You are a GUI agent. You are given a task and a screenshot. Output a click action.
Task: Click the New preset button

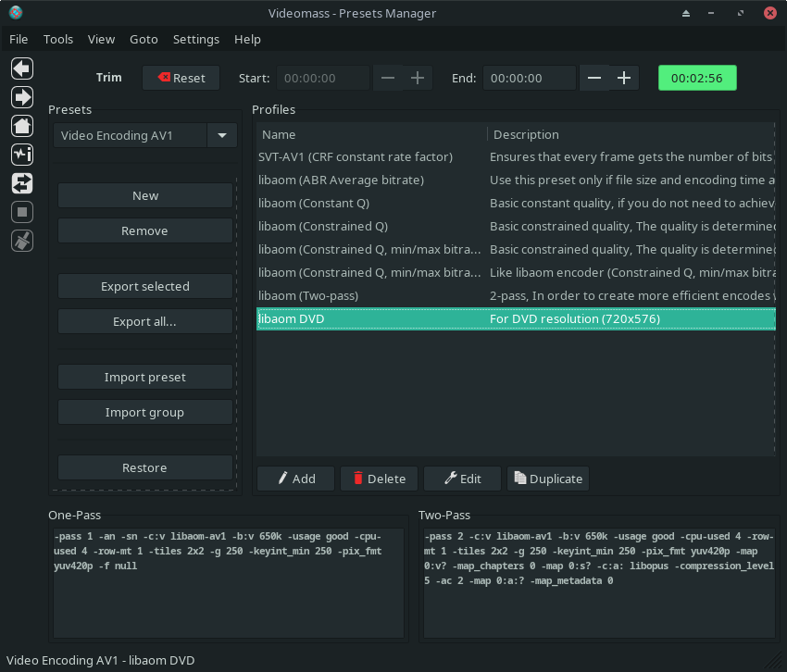tap(145, 195)
